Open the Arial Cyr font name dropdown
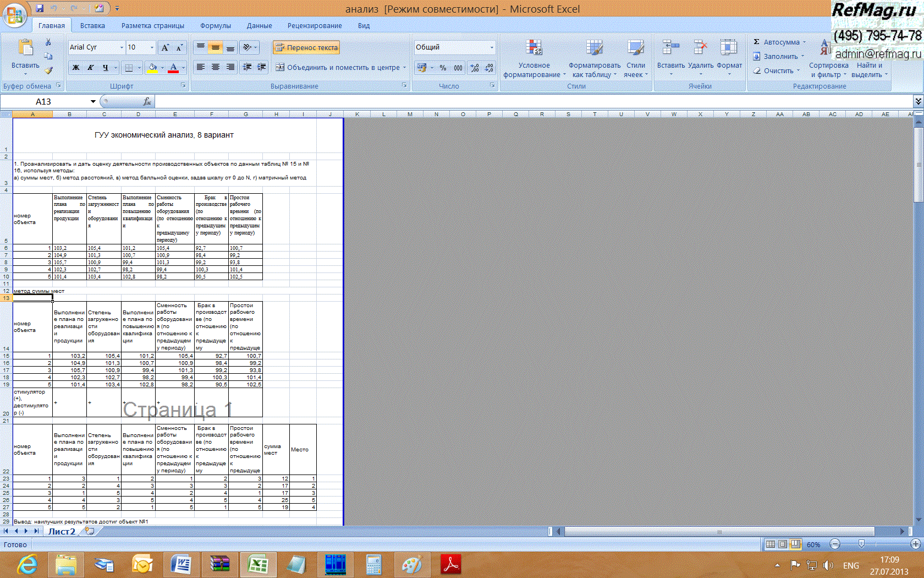 coord(122,47)
